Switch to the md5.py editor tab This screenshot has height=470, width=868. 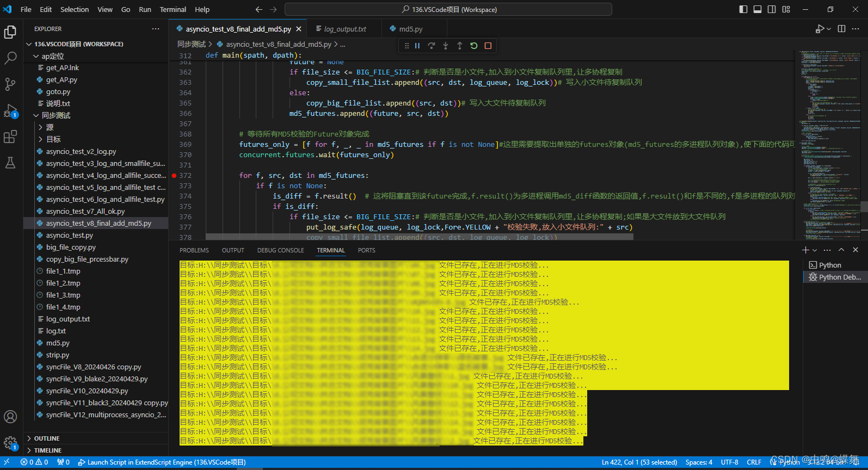(411, 29)
